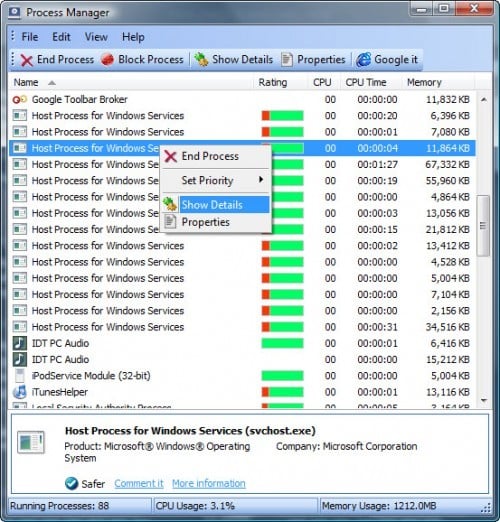Open the Help menu
500x522 pixels.
(133, 37)
